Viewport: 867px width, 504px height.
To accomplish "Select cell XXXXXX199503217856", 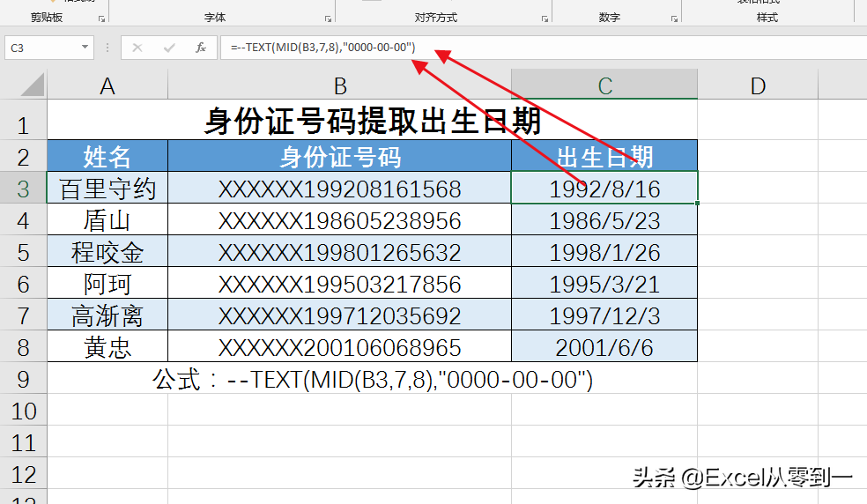I will [x=339, y=283].
